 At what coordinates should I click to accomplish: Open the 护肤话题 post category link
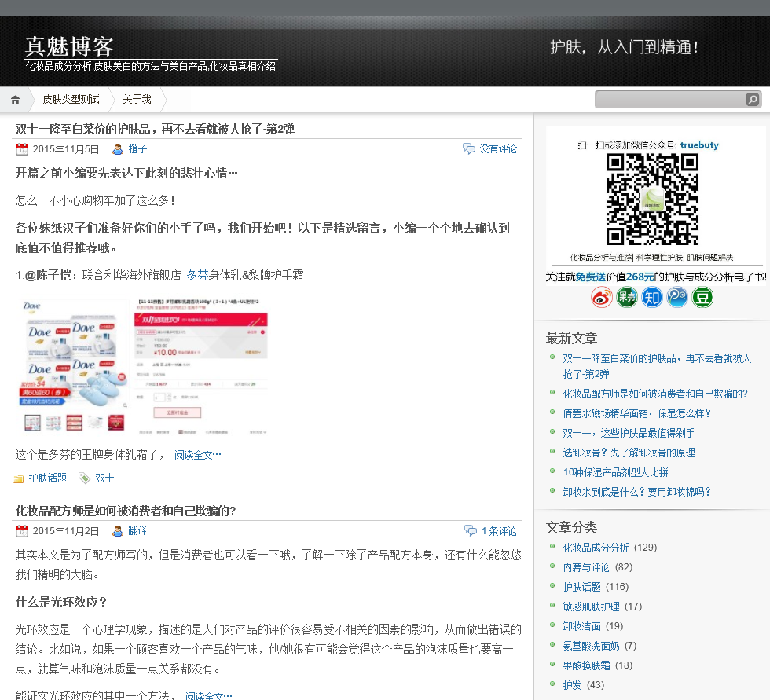(48, 478)
